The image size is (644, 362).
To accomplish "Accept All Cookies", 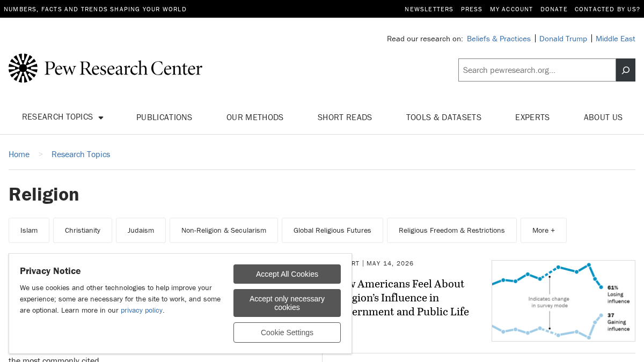I will 287,274.
